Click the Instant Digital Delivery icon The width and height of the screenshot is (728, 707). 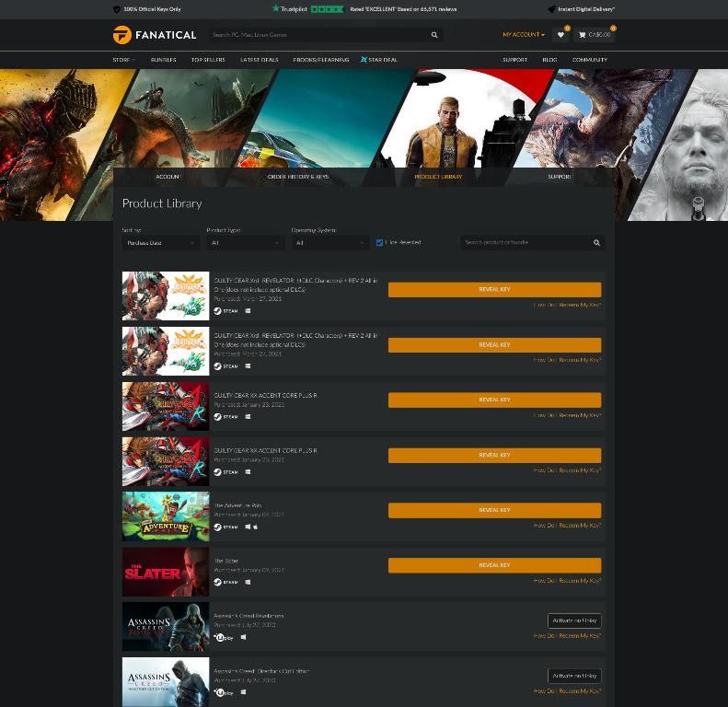coord(551,9)
